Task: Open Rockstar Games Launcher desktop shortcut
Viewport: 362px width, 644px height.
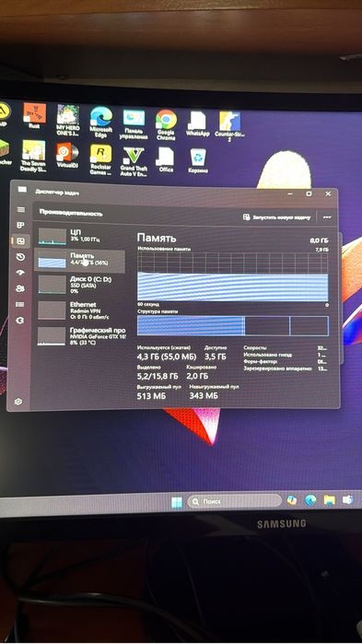Action: pos(101,159)
